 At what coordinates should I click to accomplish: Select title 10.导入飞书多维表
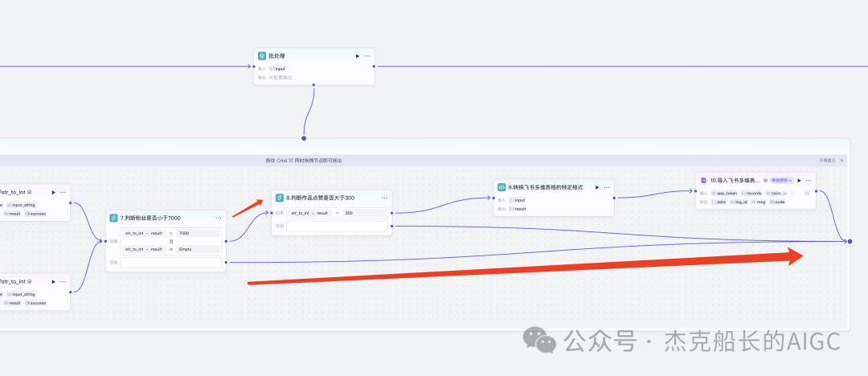735,181
